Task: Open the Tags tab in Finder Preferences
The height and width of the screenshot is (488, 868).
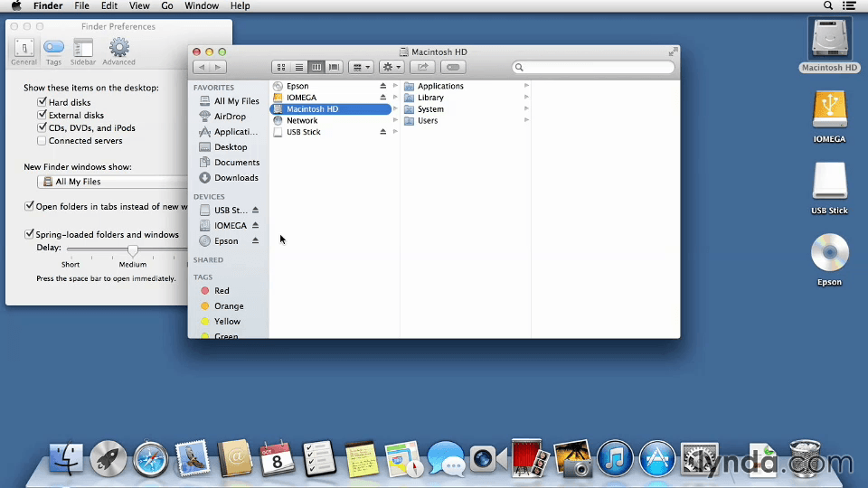Action: point(53,52)
